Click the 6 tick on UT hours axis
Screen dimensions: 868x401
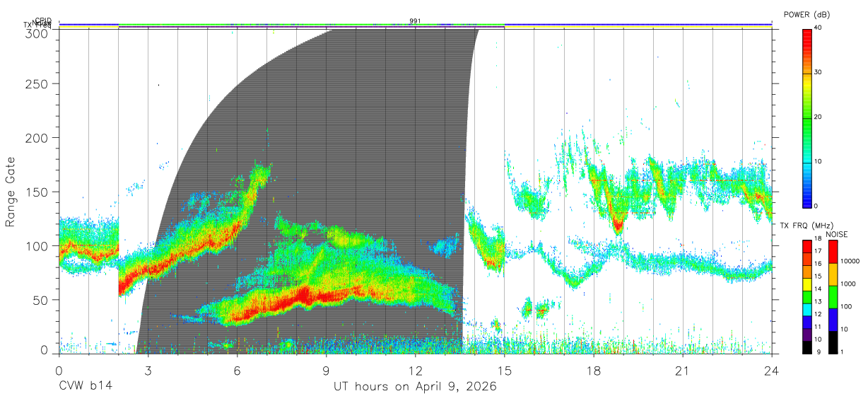point(237,370)
